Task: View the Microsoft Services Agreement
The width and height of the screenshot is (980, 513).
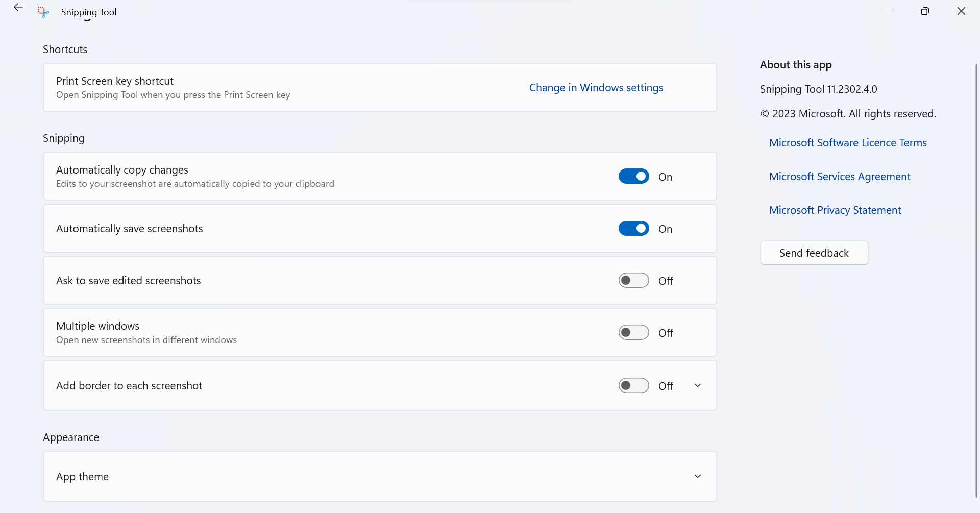Action: coord(840,176)
